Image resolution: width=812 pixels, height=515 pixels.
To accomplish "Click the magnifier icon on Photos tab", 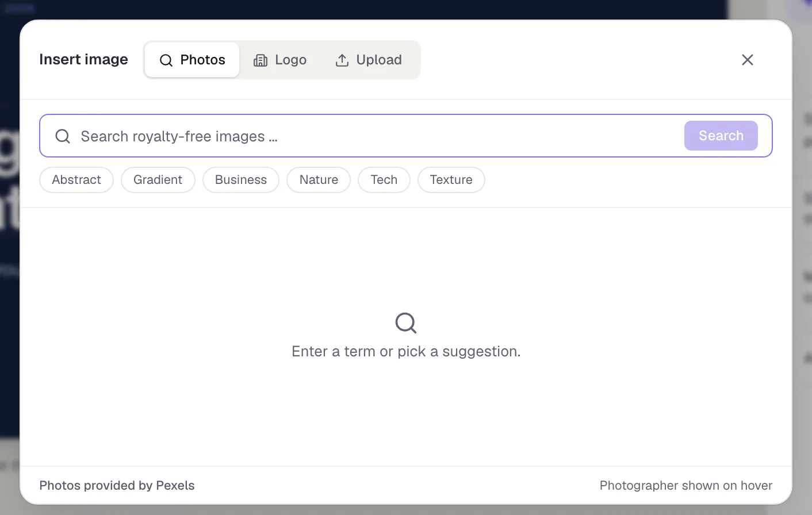I will click(166, 60).
